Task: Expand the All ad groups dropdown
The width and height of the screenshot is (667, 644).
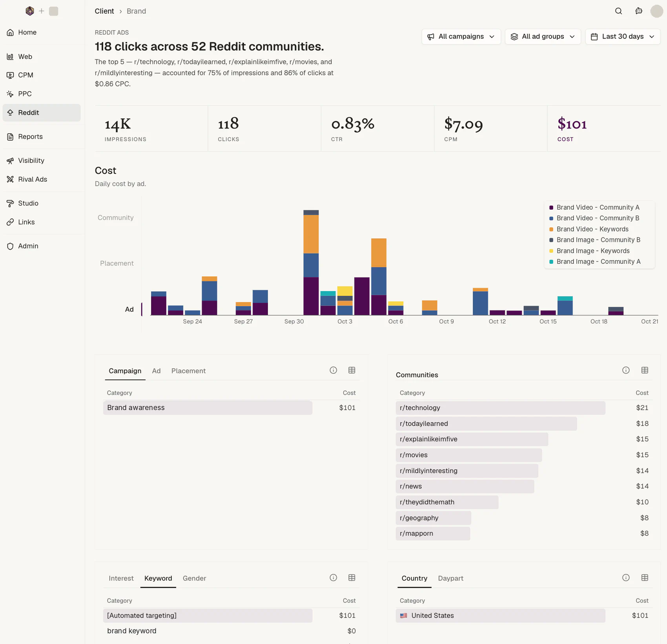Action: click(x=543, y=36)
